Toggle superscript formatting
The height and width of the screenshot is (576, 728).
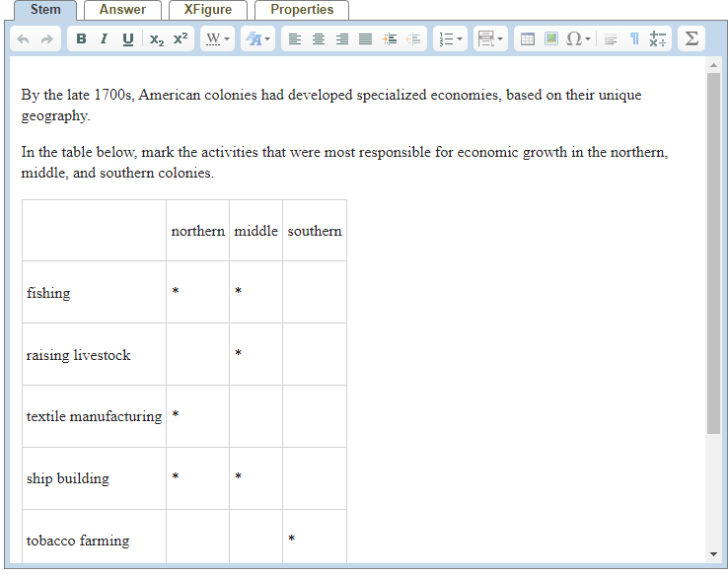[181, 39]
